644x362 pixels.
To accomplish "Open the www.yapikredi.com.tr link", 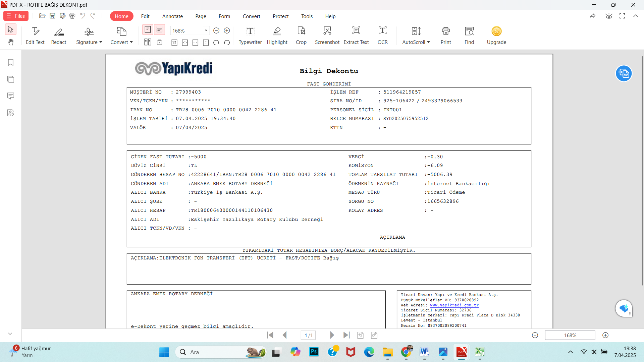I will pos(454,305).
